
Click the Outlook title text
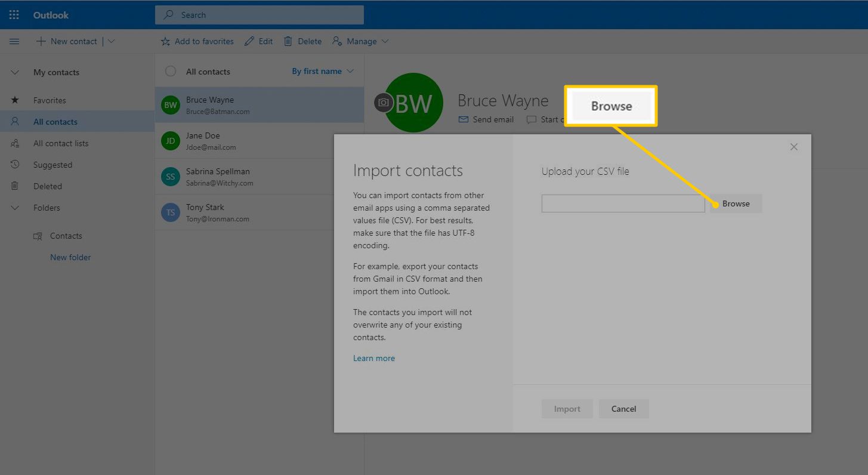tap(51, 15)
